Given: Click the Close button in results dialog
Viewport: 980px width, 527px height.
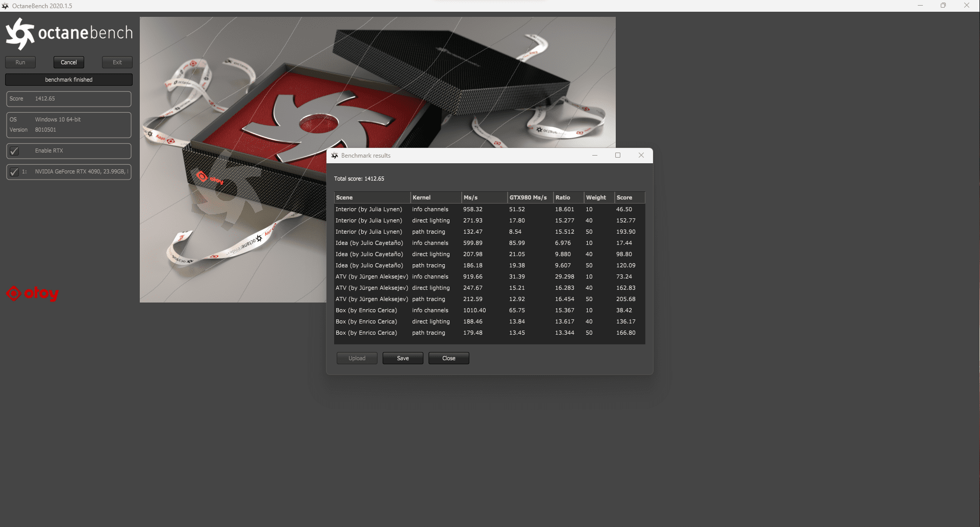Looking at the screenshot, I should point(449,358).
